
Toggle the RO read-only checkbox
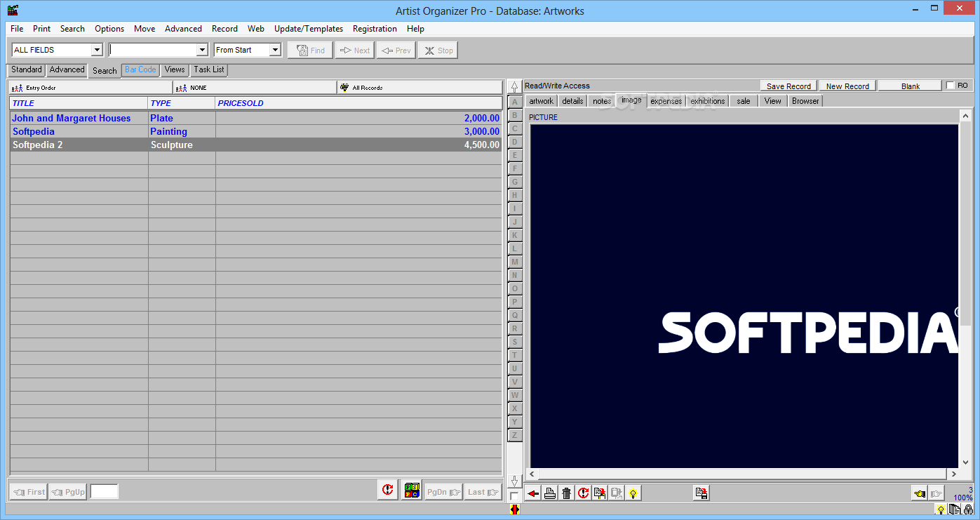click(951, 86)
